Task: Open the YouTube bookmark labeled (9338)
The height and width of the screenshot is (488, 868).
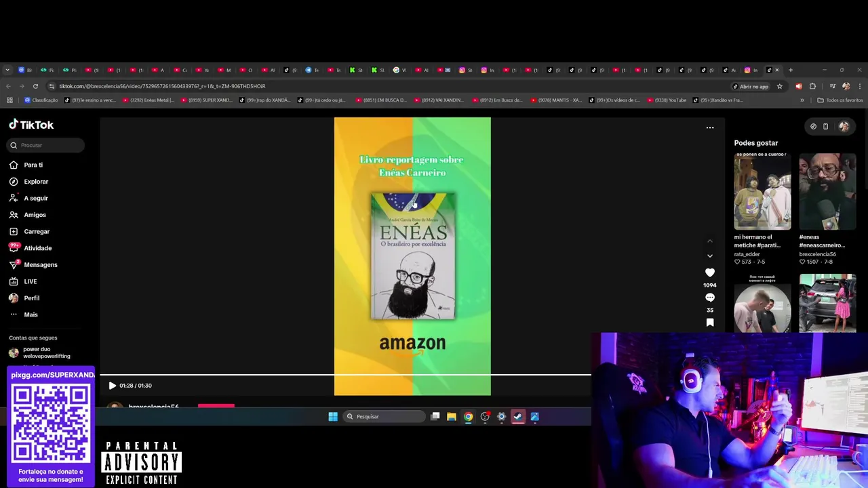Action: (x=666, y=100)
